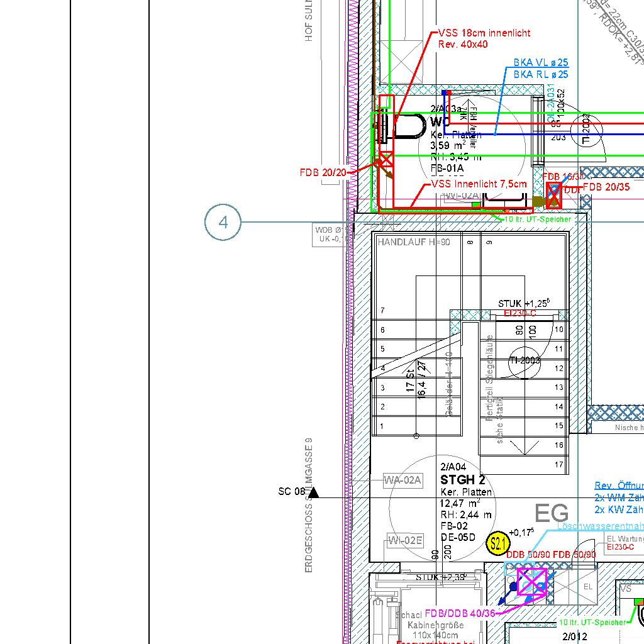Select the large EG floor label
Viewport: 644px width, 644px height.
[551, 513]
